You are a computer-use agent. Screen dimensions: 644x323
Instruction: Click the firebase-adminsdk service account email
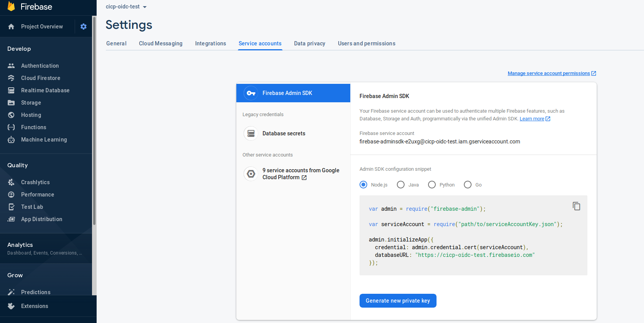[x=440, y=142]
